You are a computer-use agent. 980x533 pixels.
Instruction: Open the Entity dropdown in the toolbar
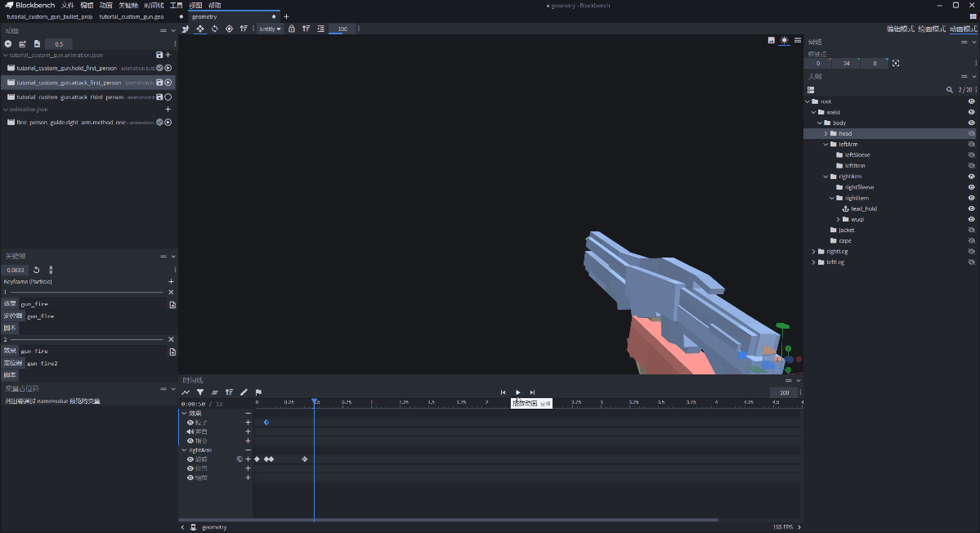tap(270, 29)
